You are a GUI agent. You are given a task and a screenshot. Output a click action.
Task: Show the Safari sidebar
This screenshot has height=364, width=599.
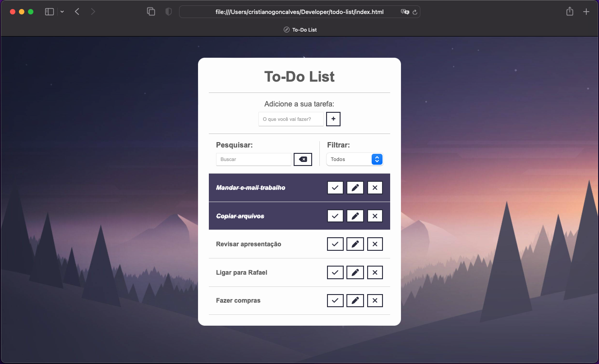(x=50, y=12)
